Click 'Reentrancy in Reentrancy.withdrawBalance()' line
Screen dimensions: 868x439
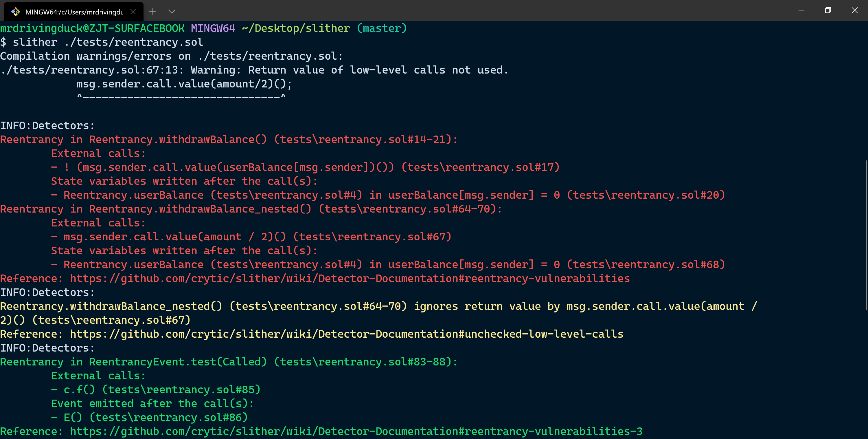click(229, 140)
